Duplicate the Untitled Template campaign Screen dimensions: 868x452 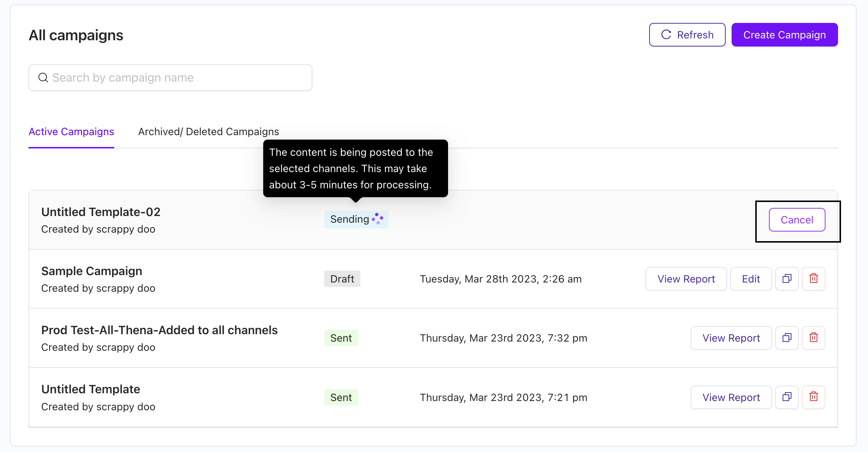(787, 397)
